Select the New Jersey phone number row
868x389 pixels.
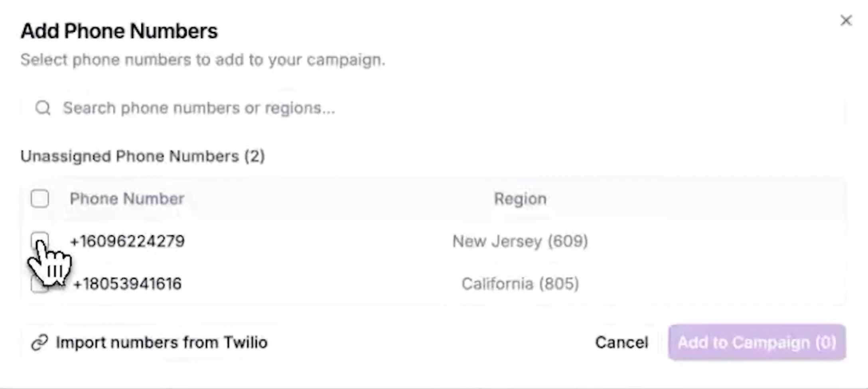coord(319,241)
